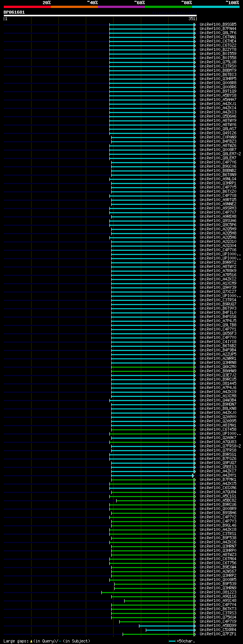Select the UniRef100_C4P7Y6 label
The image size is (243, 644).
[x=218, y=162]
